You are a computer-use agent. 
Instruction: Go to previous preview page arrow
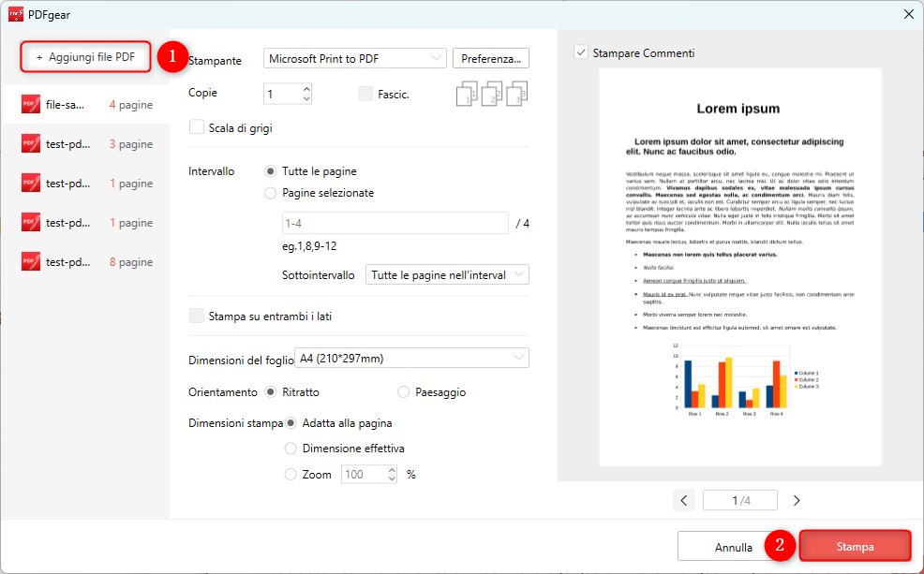pyautogui.click(x=684, y=499)
